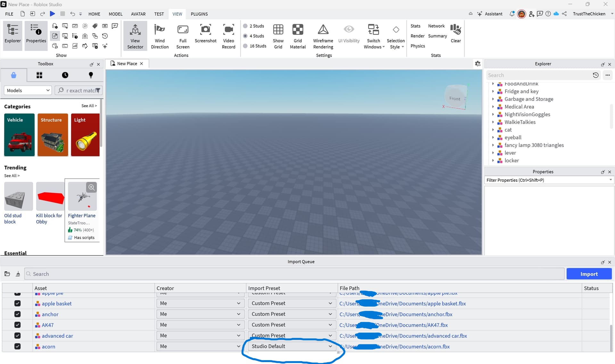
Task: Expand the cat model in Explorer
Action: (493, 130)
